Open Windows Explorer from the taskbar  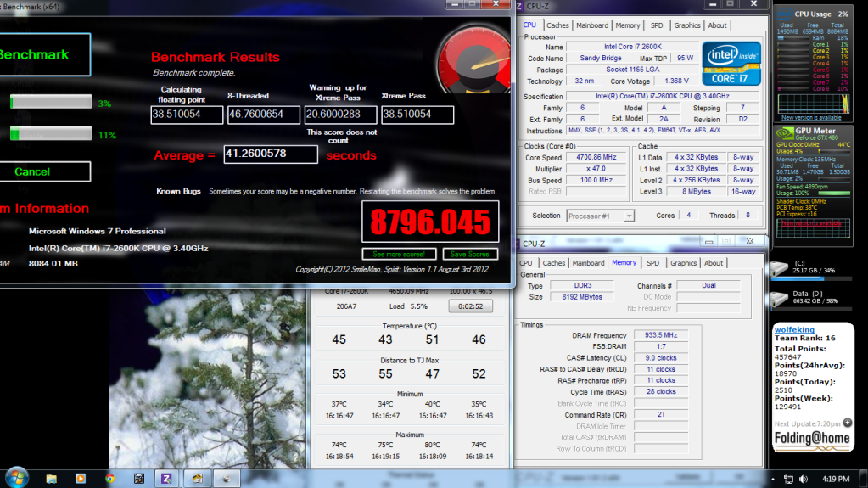tap(52, 479)
